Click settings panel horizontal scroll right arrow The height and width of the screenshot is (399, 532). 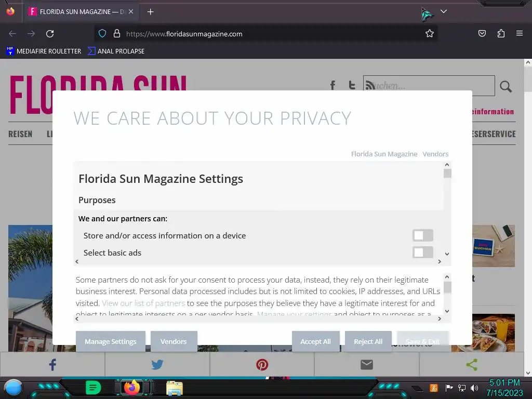[440, 262]
